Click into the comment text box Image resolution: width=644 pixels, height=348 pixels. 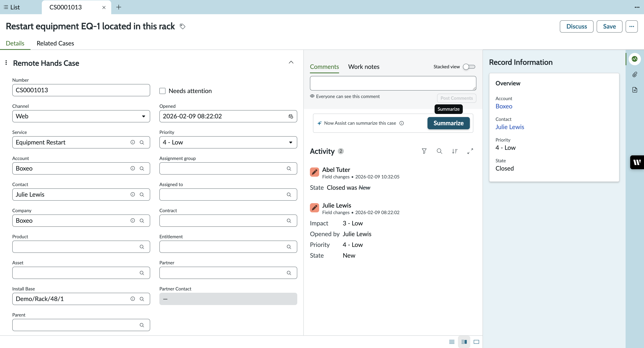(393, 83)
